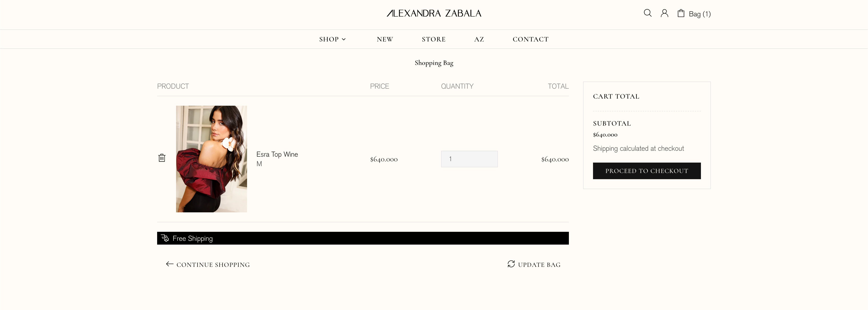The image size is (868, 310).
Task: Click Continue Shopping link
Action: tap(213, 265)
